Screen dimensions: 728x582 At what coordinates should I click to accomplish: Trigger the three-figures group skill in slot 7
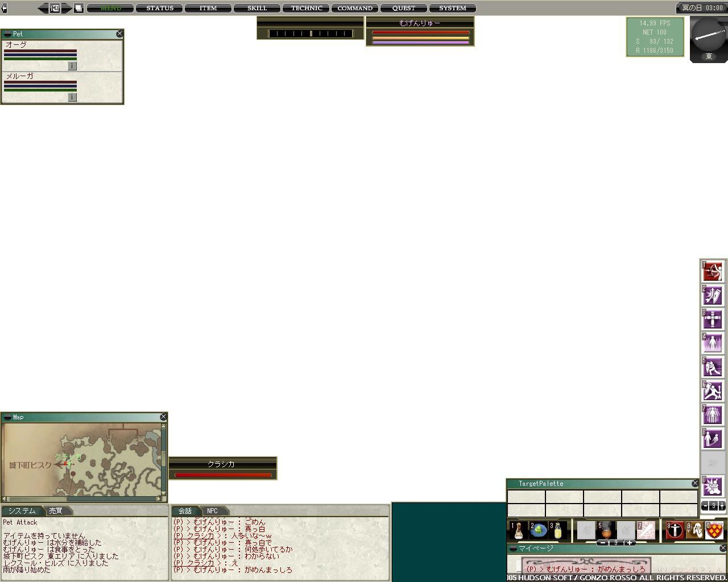[712, 414]
